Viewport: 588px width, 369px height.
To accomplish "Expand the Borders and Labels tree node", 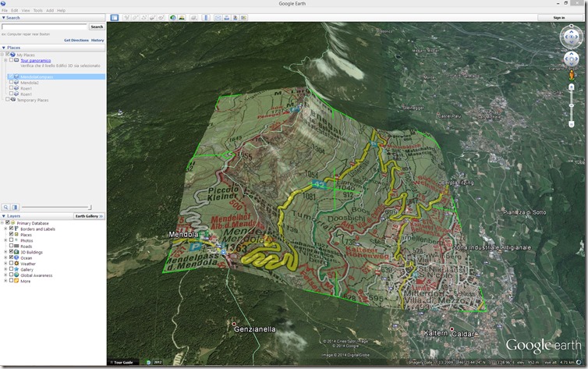I will pos(5,229).
